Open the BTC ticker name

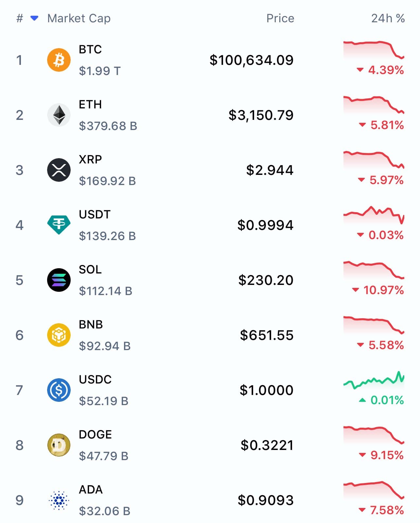(x=90, y=49)
